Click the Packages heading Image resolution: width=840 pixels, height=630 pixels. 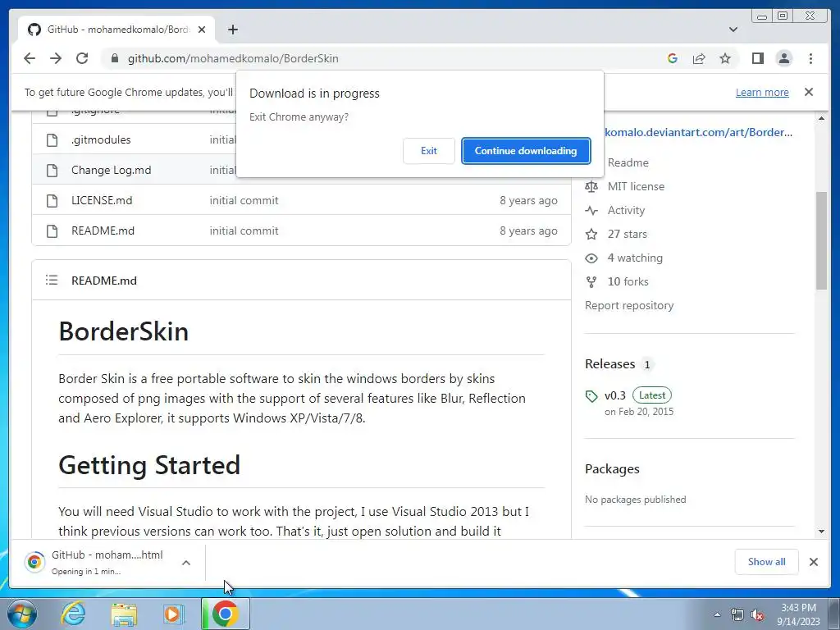612,468
